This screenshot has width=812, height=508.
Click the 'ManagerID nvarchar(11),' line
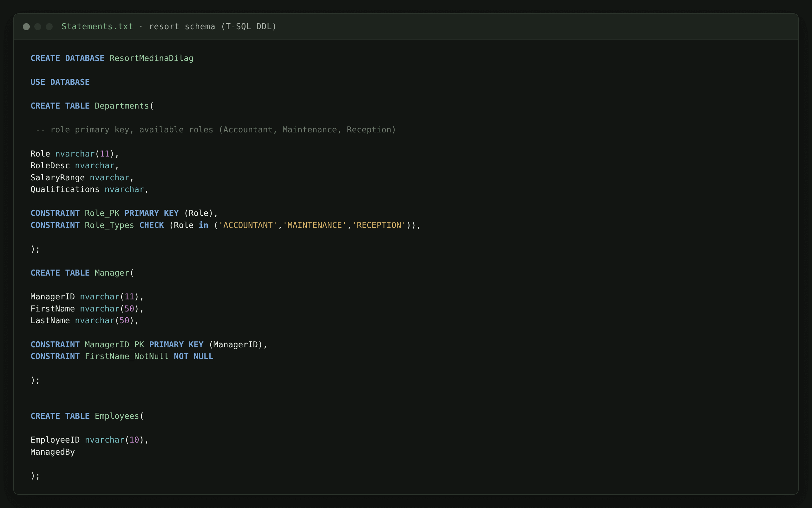pyautogui.click(x=87, y=297)
